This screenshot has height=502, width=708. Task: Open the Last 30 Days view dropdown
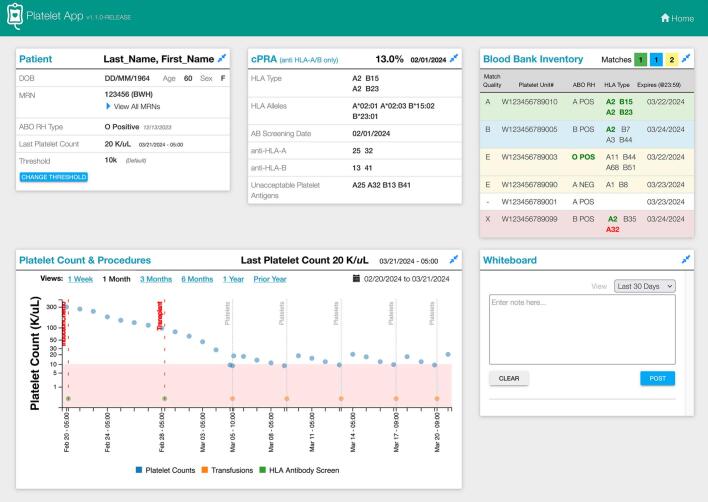pos(646,286)
